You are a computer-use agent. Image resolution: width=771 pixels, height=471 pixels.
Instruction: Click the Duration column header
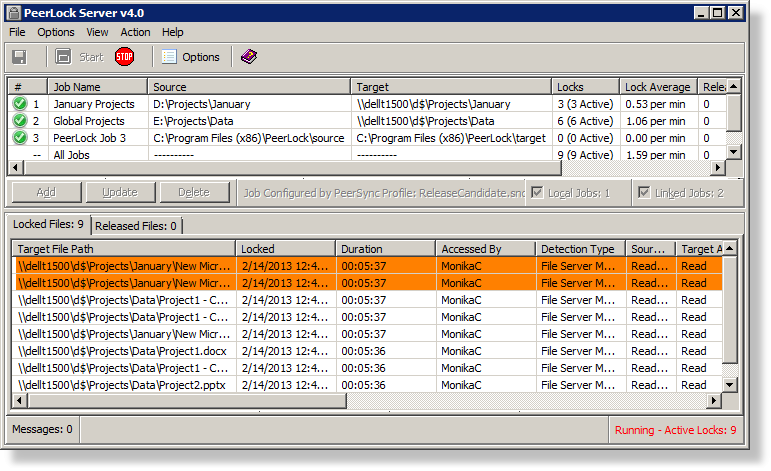(x=386, y=249)
